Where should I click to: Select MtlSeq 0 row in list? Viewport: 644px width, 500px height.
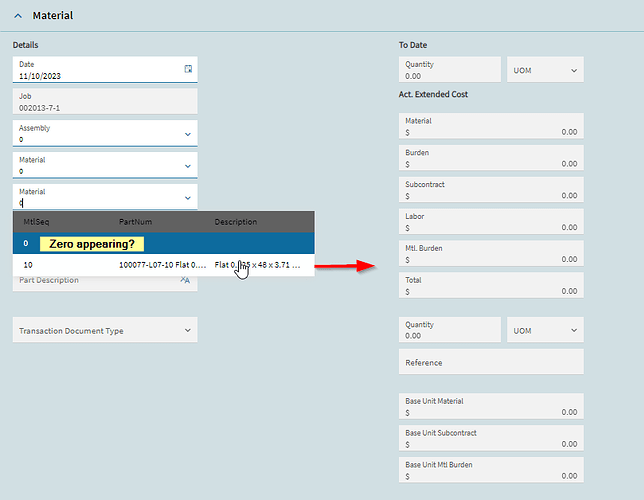pos(163,243)
